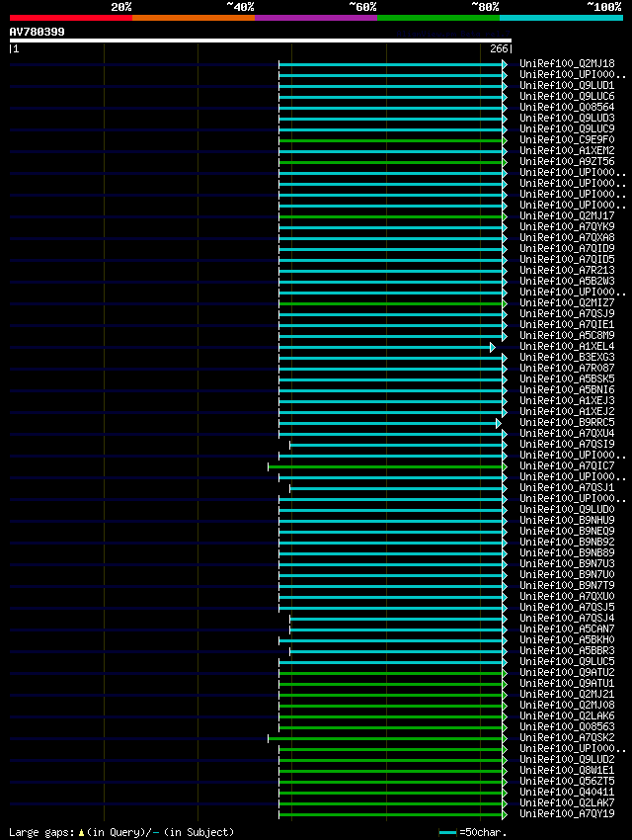Open hit UniRef100_Q2MJ18
632x840 pixels.
[567, 64]
